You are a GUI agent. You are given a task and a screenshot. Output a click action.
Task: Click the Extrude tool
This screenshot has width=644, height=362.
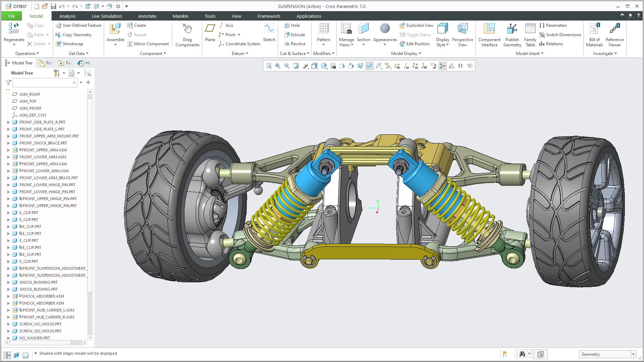click(x=294, y=34)
